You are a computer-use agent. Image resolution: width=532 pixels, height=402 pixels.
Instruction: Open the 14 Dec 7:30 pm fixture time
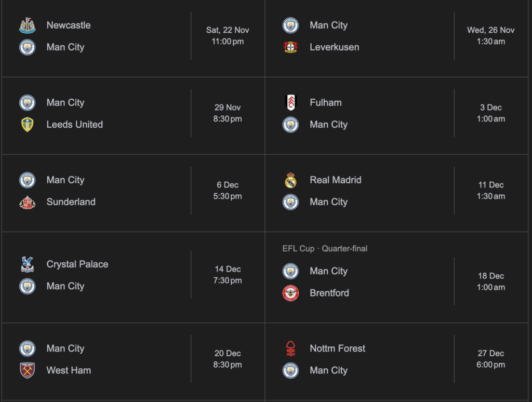point(228,275)
